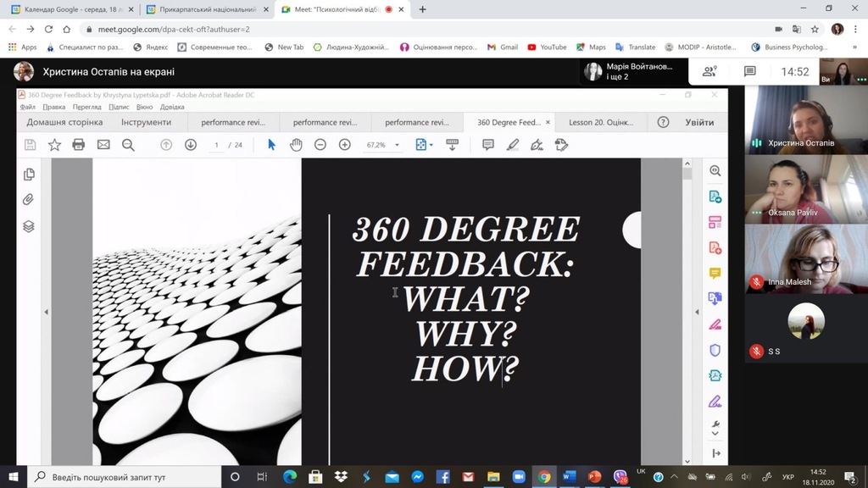
Task: Open Meet chat messages icon
Action: (x=750, y=72)
